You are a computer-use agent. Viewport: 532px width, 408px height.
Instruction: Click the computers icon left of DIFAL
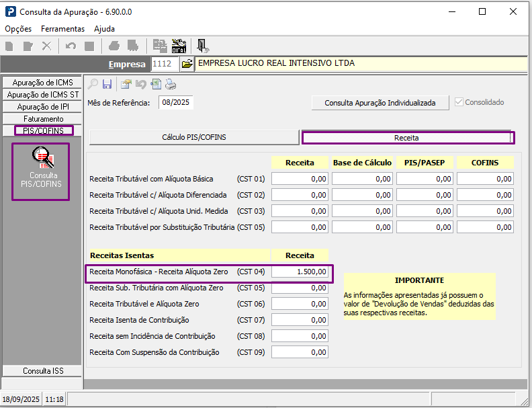coord(160,46)
